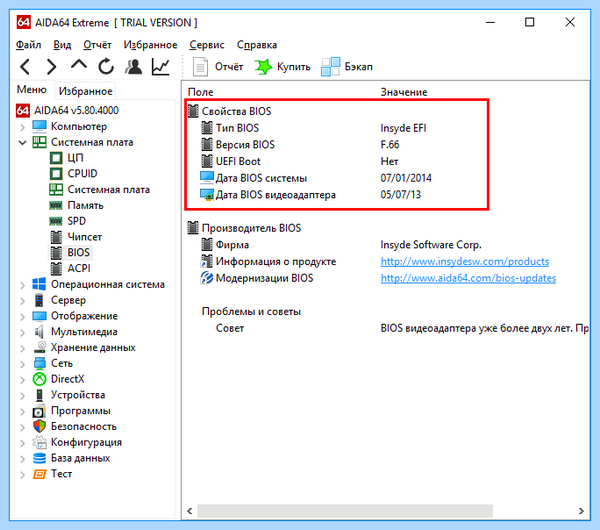Image resolution: width=600 pixels, height=530 pixels.
Task: Expand the Компьютер tree node
Action: point(23,127)
